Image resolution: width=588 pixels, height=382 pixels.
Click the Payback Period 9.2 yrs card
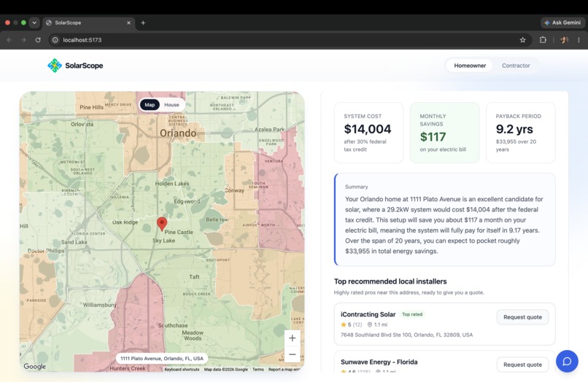[520, 133]
